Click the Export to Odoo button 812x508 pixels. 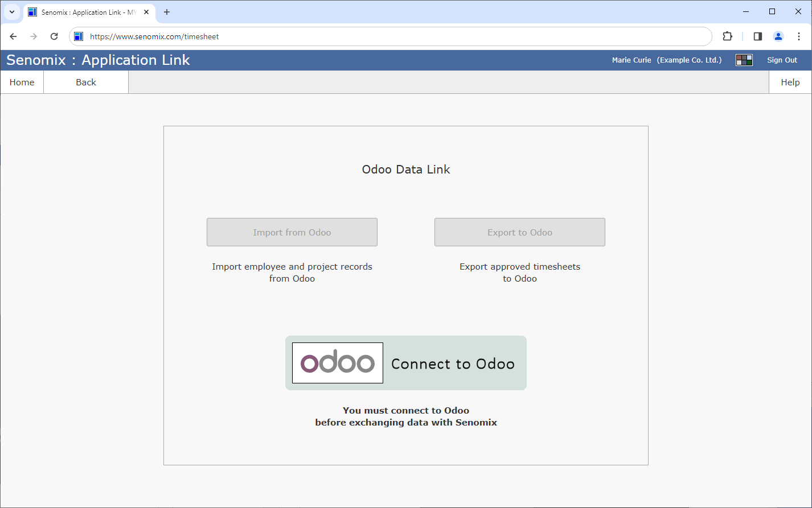point(519,232)
